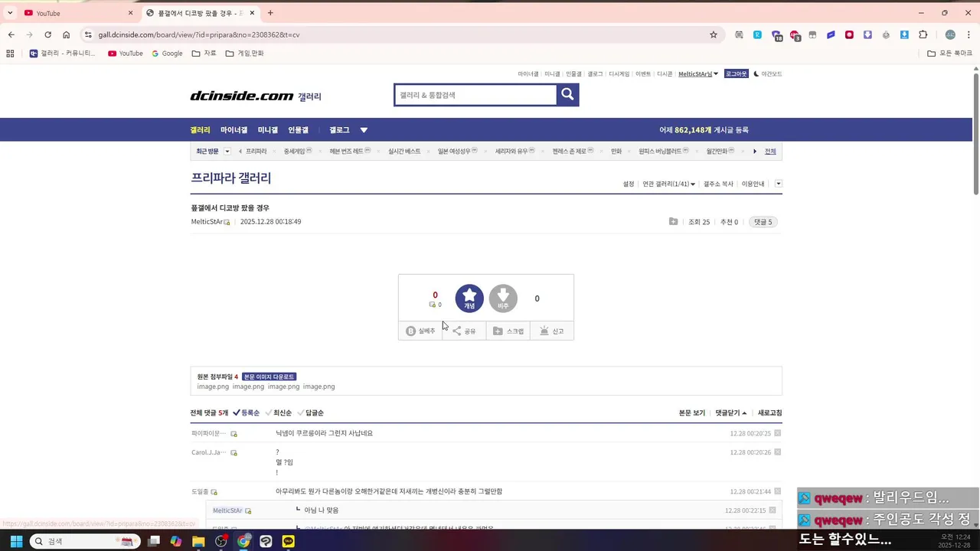The width and height of the screenshot is (980, 551).
Task: Open the 갤러리 nav tab
Action: 200,130
